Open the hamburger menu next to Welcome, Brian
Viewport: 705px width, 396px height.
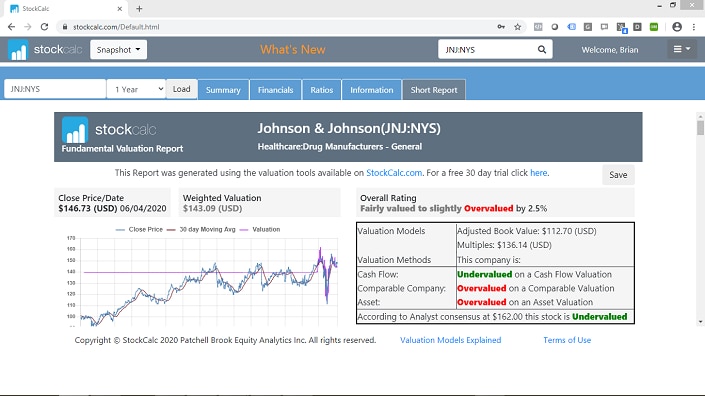[x=682, y=49]
